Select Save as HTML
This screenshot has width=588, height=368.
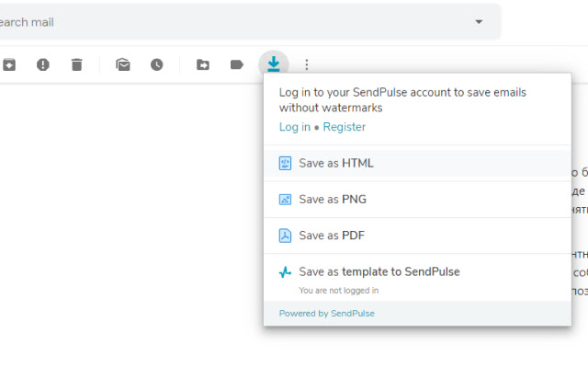pyautogui.click(x=336, y=163)
